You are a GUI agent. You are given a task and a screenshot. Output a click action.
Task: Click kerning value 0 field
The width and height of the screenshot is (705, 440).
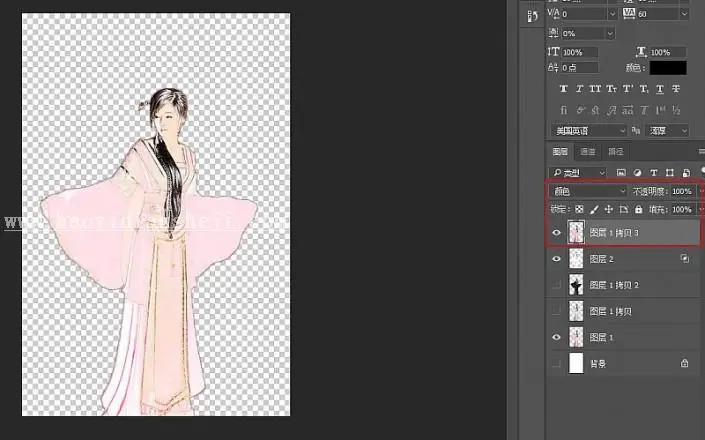point(584,14)
